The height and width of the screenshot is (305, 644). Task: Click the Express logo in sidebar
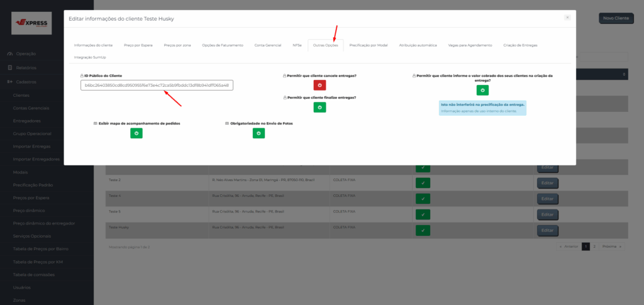coord(30,23)
